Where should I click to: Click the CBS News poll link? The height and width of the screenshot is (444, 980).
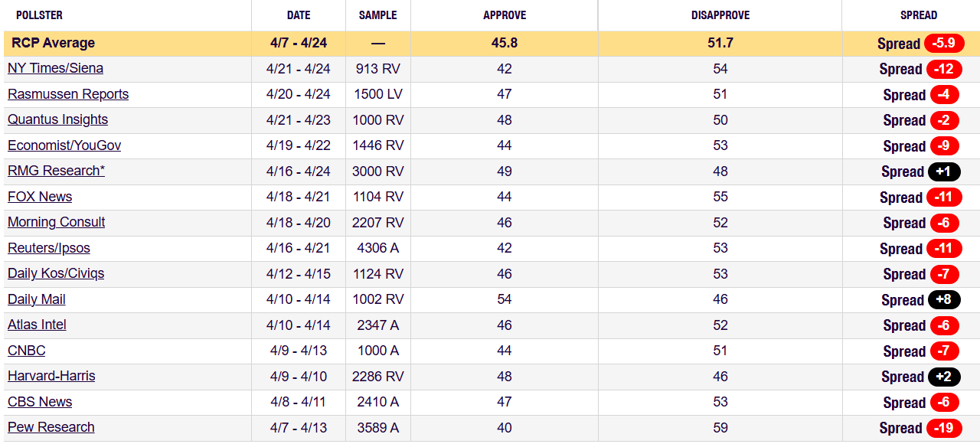(40, 402)
